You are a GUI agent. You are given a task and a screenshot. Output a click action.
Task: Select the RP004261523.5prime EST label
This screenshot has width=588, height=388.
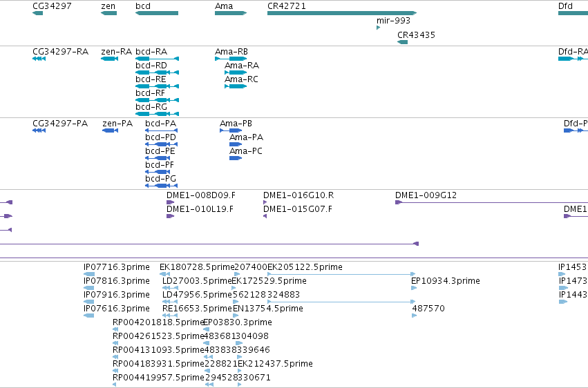[158, 337]
